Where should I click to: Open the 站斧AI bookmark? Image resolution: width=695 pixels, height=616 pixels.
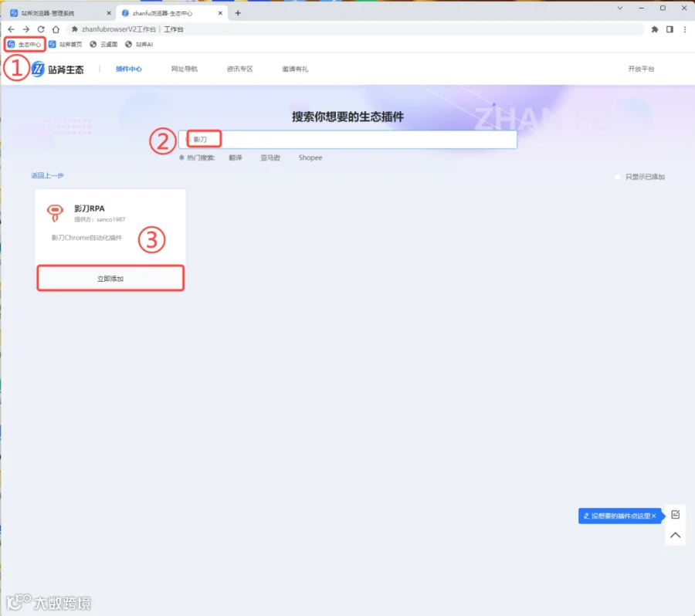139,44
